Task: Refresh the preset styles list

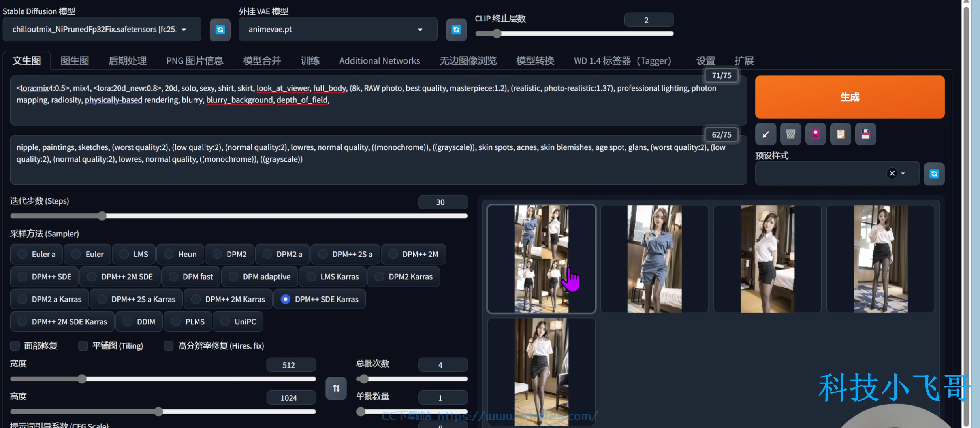Action: pos(934,174)
